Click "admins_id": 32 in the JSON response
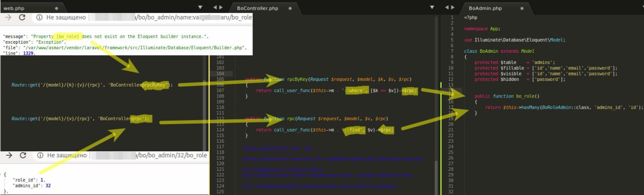Viewport: 644px width, 195px height. (31, 185)
